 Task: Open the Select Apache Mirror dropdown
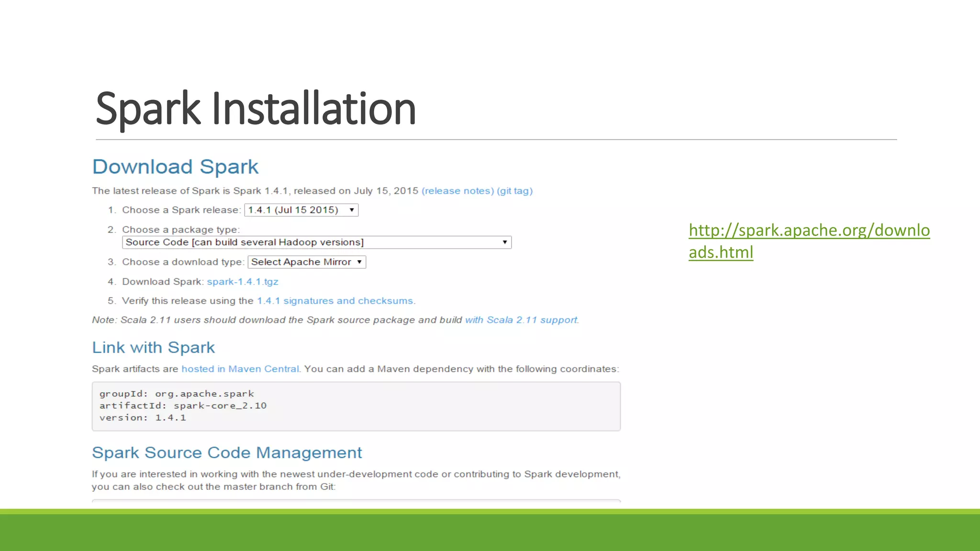click(307, 262)
